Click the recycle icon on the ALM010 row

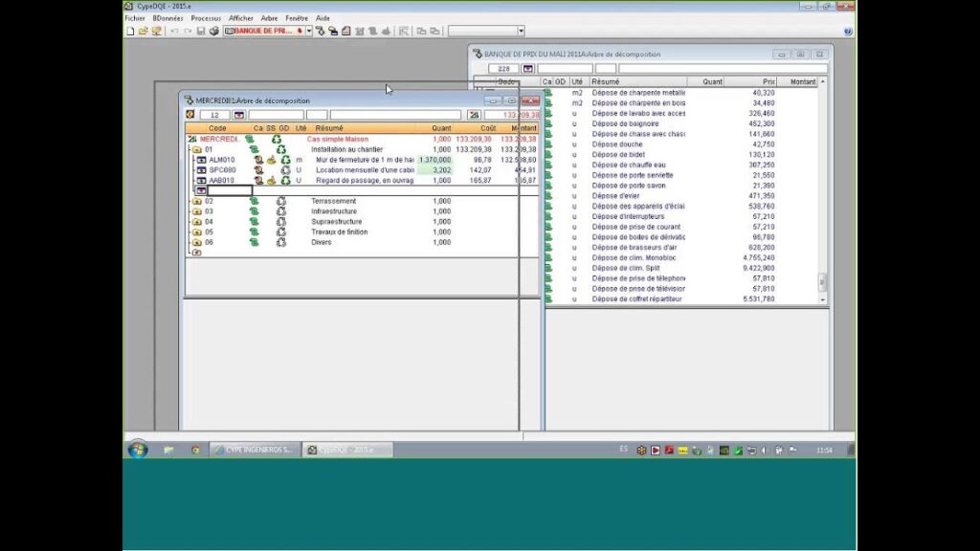[285, 160]
